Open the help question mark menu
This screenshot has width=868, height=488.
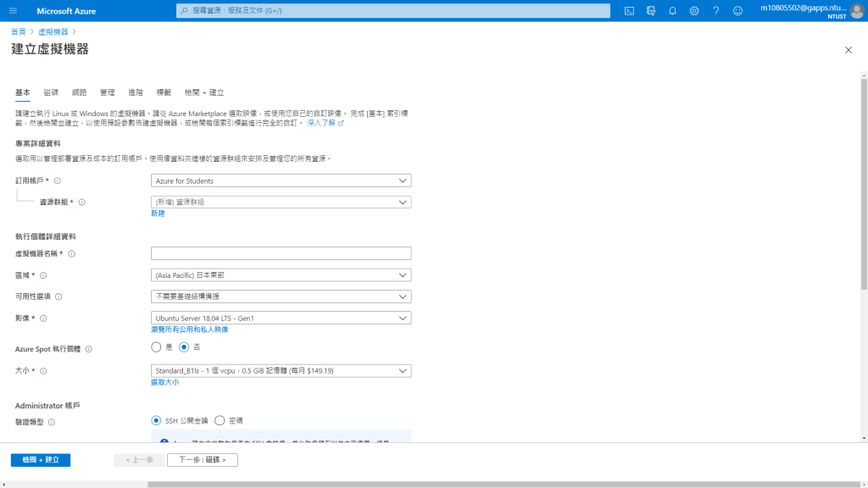click(x=715, y=10)
